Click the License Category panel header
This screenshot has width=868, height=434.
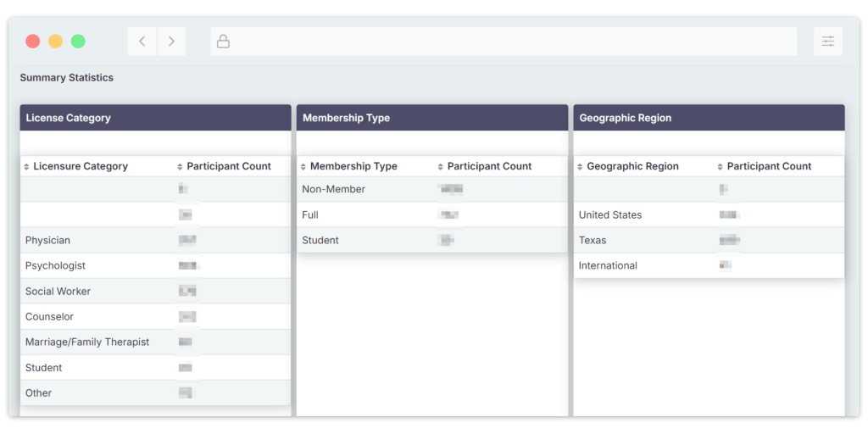(x=155, y=118)
